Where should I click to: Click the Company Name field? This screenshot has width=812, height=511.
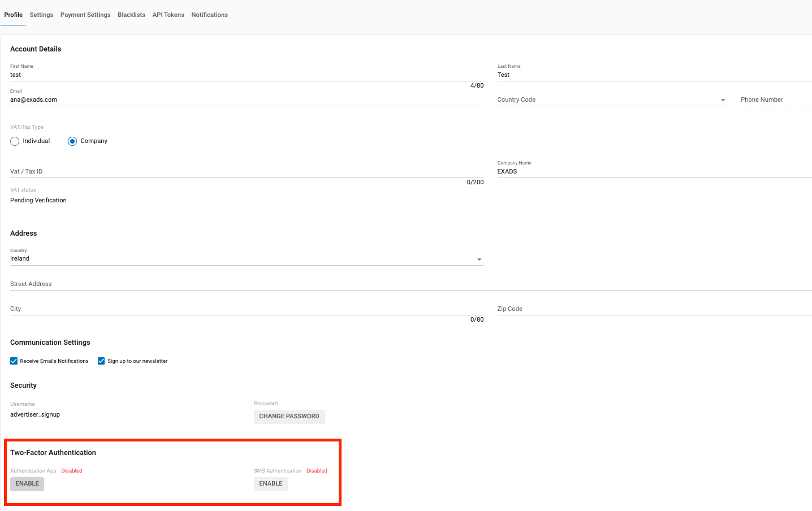pos(654,171)
